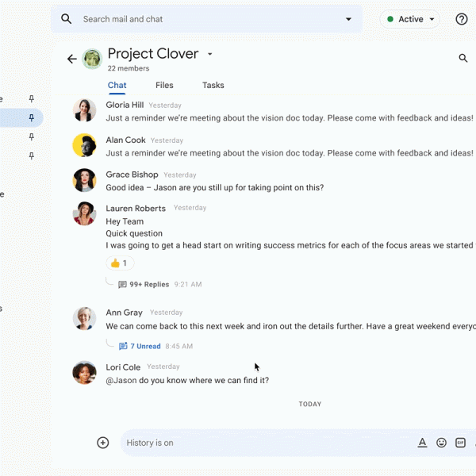The height and width of the screenshot is (476, 476).
Task: Open the emoji picker
Action: point(441,443)
